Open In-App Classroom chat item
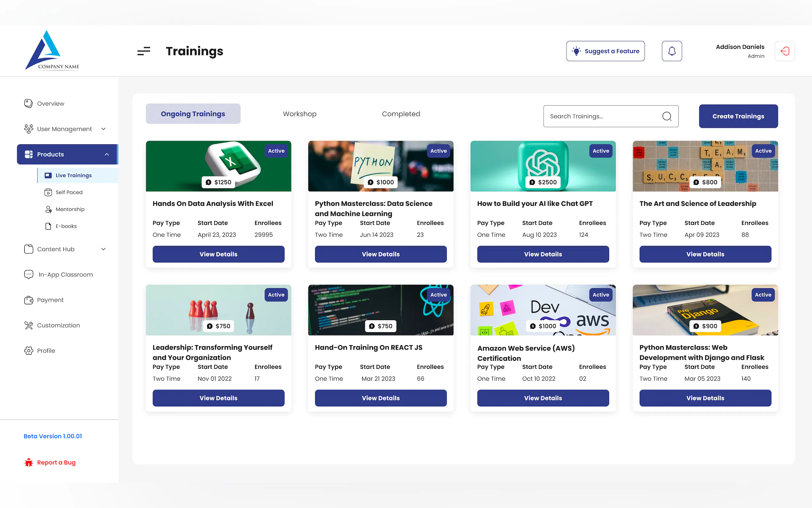The width and height of the screenshot is (812, 508). click(66, 274)
